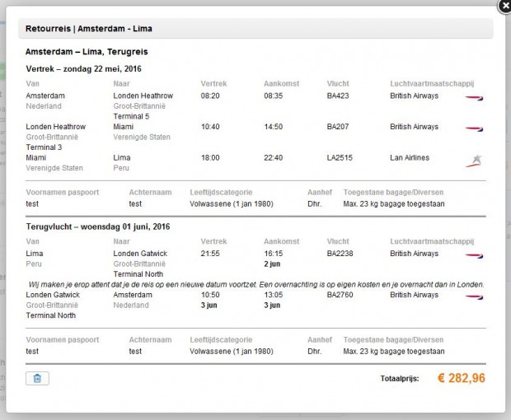Click the total price € 282,96

(462, 378)
